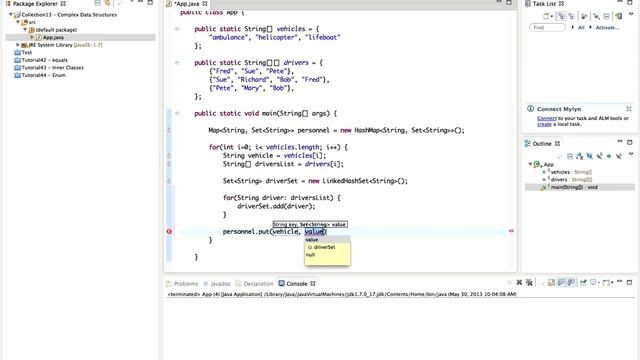The height and width of the screenshot is (360, 640).
Task: Fold the vehicles array declaration
Action: (x=177, y=29)
